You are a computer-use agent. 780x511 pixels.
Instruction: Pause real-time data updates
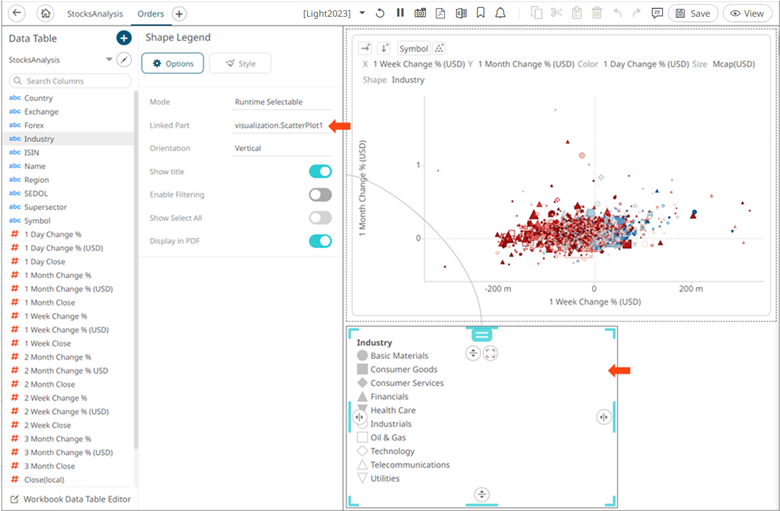(x=400, y=14)
